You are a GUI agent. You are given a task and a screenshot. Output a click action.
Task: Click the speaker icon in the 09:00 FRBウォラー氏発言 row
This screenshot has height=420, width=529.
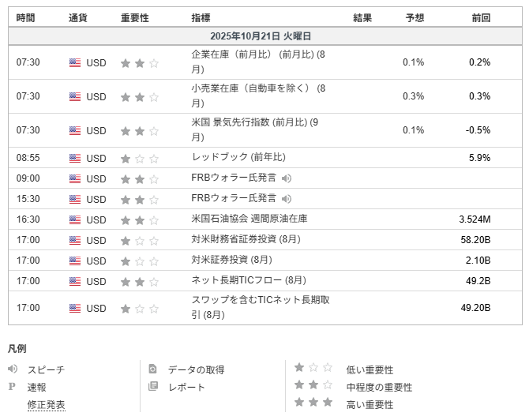[x=287, y=178]
